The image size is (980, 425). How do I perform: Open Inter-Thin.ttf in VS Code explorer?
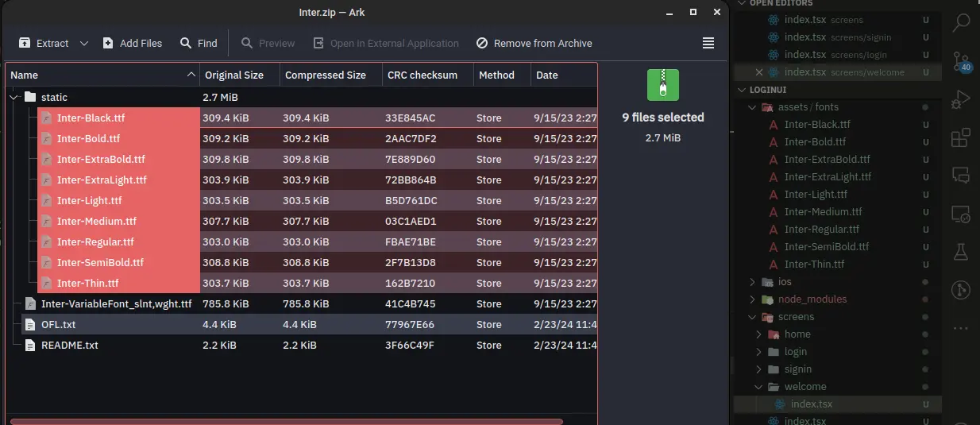814,265
